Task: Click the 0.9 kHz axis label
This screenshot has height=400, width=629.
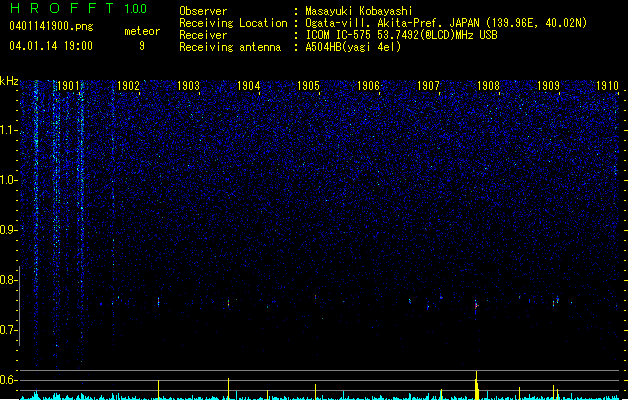Action: coord(8,230)
